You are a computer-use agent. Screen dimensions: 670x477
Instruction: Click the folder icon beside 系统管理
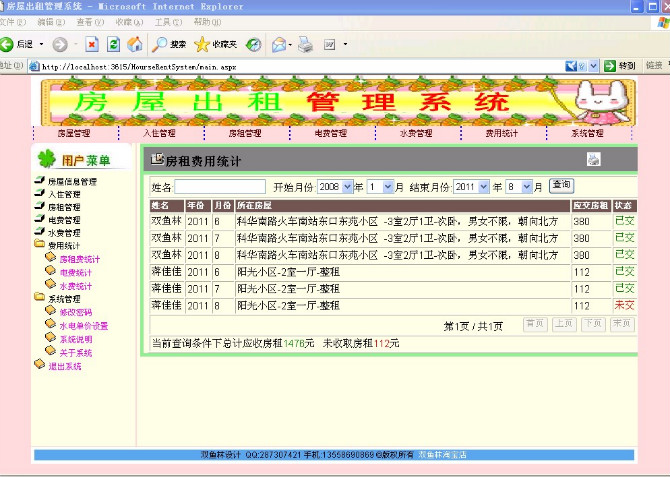tap(39, 297)
